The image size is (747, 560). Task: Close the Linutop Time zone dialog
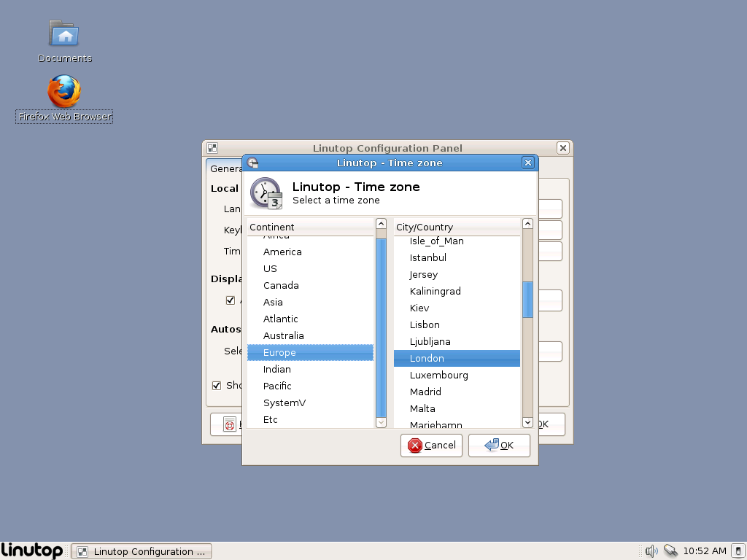pos(528,163)
